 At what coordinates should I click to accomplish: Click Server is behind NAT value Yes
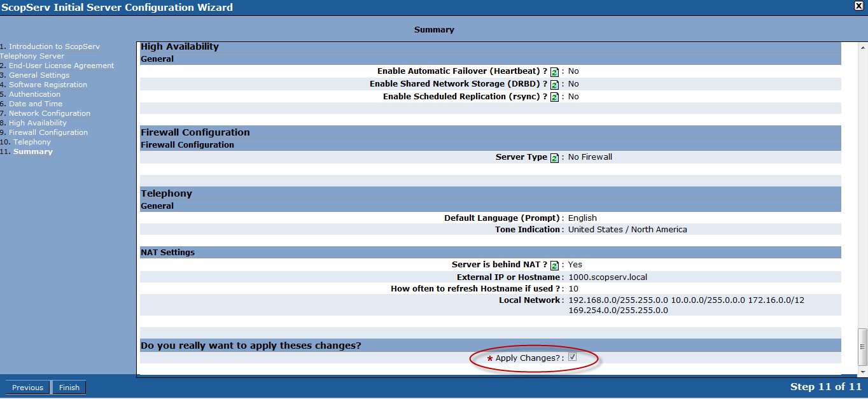575,264
